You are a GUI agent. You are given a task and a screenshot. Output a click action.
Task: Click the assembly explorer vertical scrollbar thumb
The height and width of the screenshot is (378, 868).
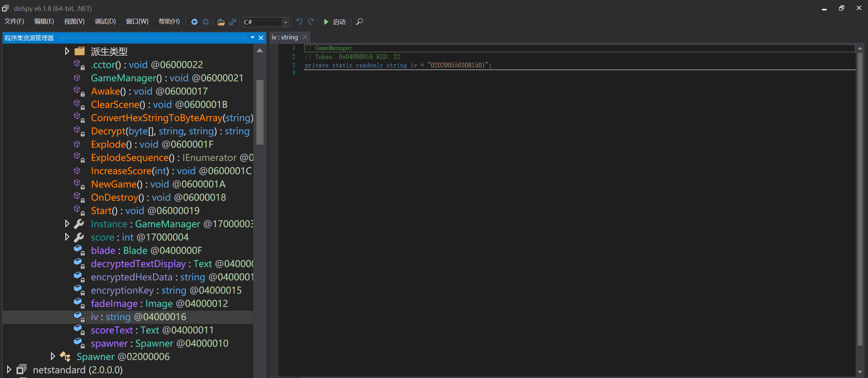260,112
